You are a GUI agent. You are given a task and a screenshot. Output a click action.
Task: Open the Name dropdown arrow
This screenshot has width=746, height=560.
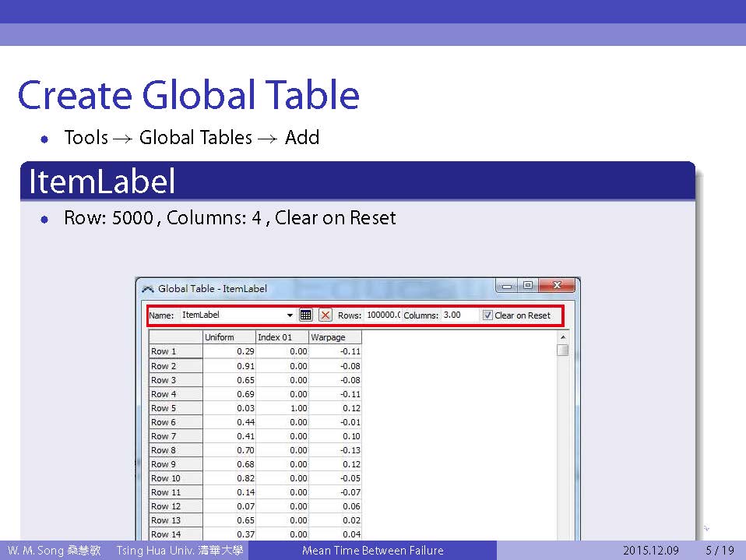(x=290, y=315)
